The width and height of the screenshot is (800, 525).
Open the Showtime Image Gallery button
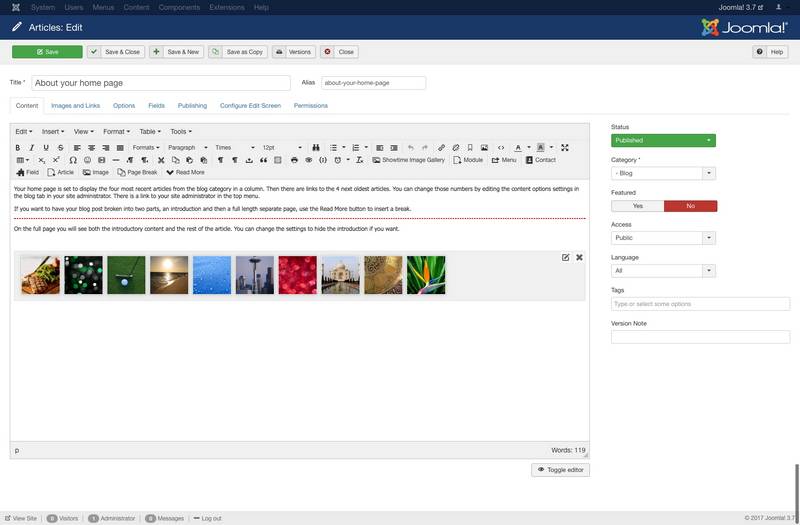(408, 160)
